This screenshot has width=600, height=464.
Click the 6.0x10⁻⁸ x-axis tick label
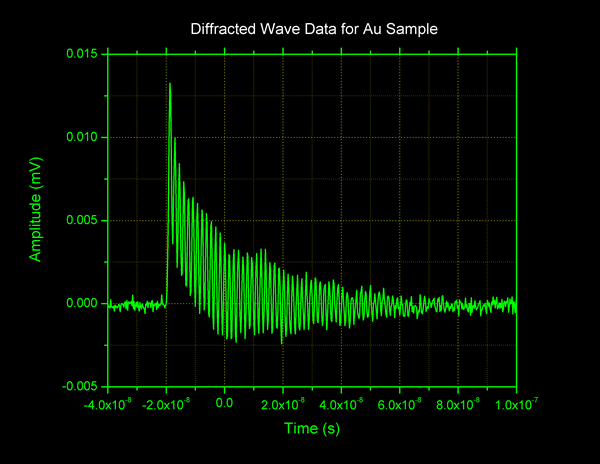pos(400,404)
